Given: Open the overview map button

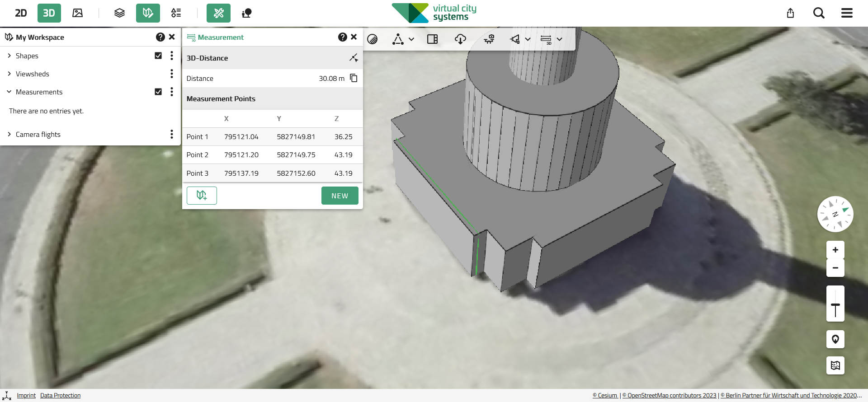Looking at the screenshot, I should point(835,365).
